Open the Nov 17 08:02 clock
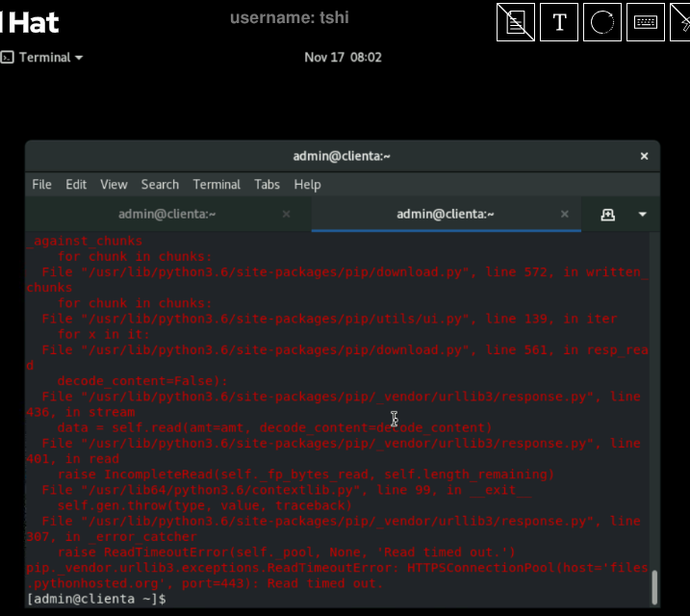Image resolution: width=690 pixels, height=616 pixels. [x=343, y=57]
